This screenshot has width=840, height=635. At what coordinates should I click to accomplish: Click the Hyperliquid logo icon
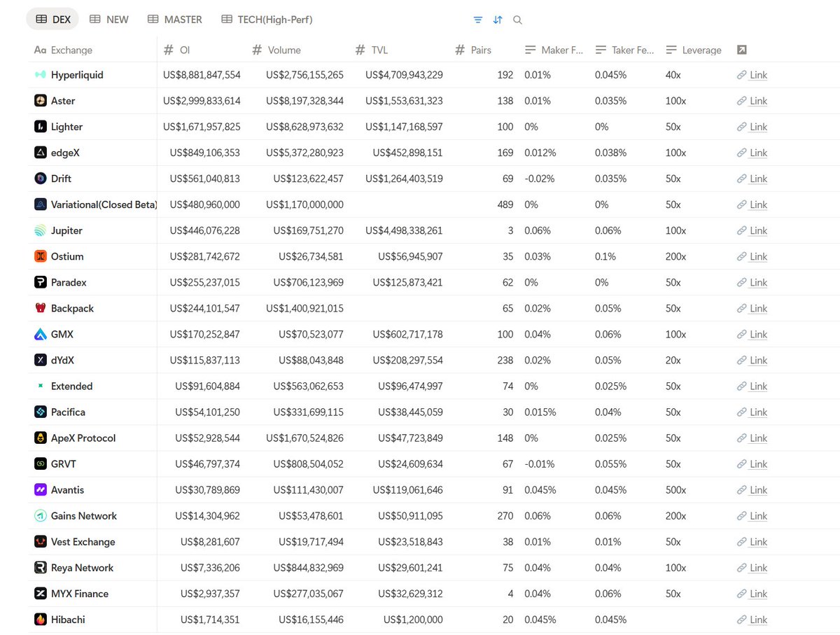(41, 75)
